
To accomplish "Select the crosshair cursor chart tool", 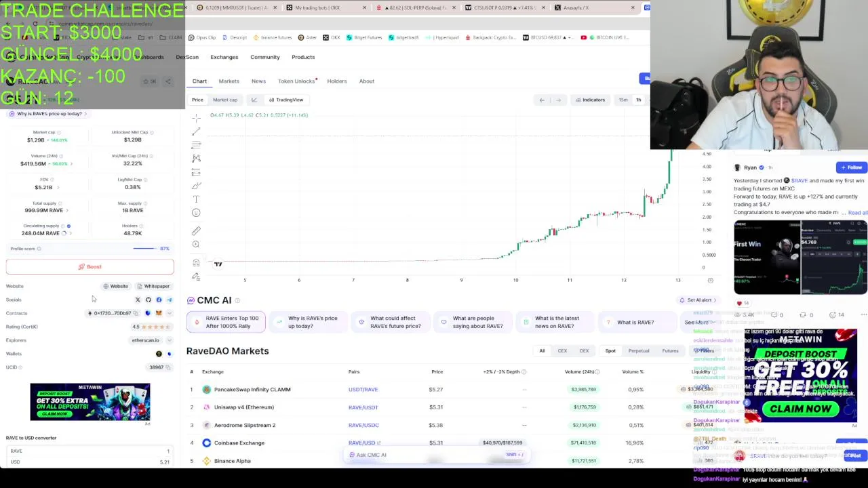I will (196, 118).
